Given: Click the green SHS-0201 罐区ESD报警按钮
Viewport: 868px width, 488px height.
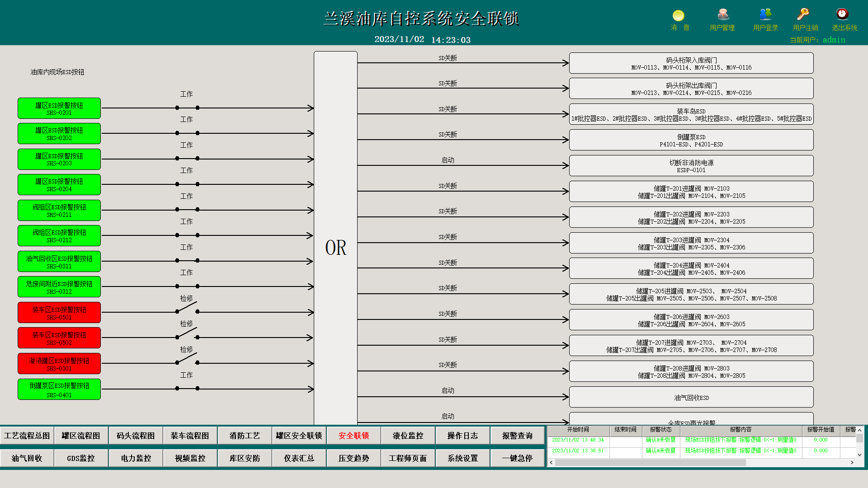Looking at the screenshot, I should [59, 108].
